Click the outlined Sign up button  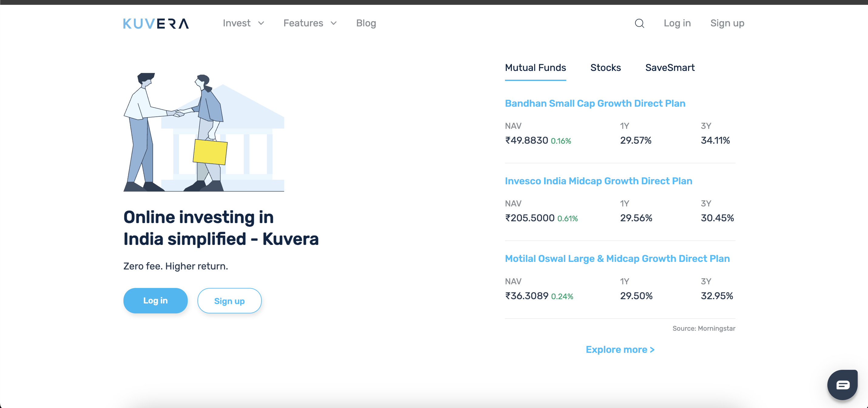[229, 300]
